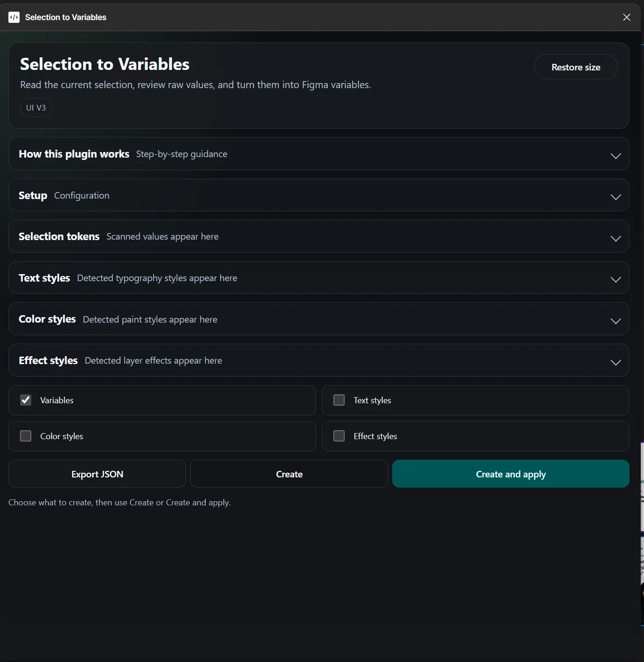Expand Effect styles section with chevron
The image size is (644, 662).
coord(616,362)
